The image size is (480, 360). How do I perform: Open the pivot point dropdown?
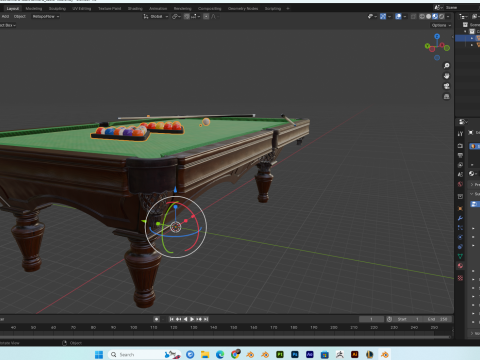(176, 16)
